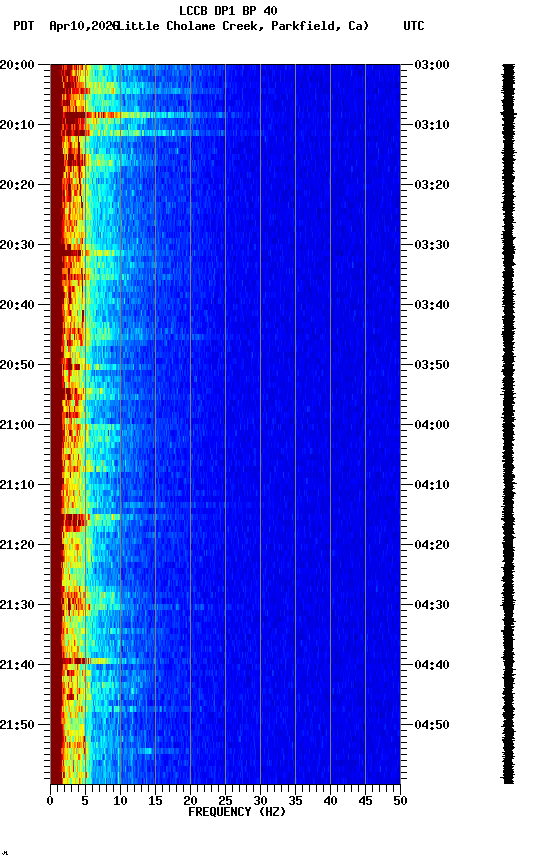Click the 40 Hz frequency axis label
552x864 pixels.
(330, 801)
